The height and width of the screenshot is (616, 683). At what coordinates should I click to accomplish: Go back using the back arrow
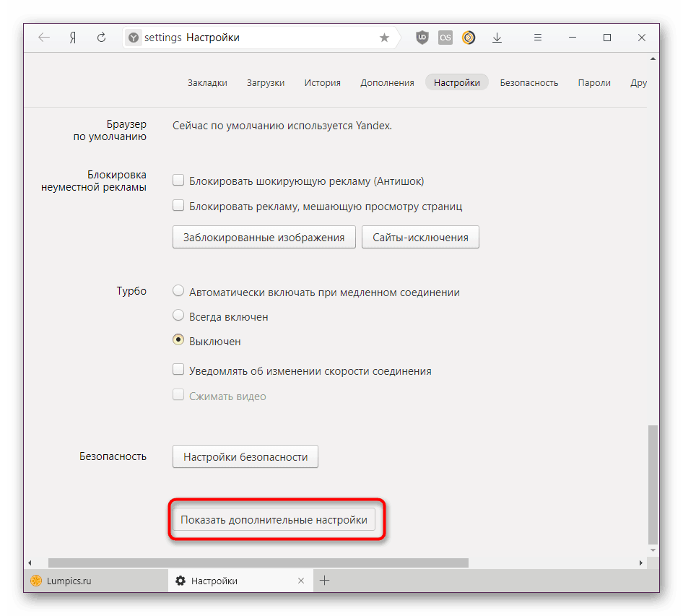tap(44, 38)
